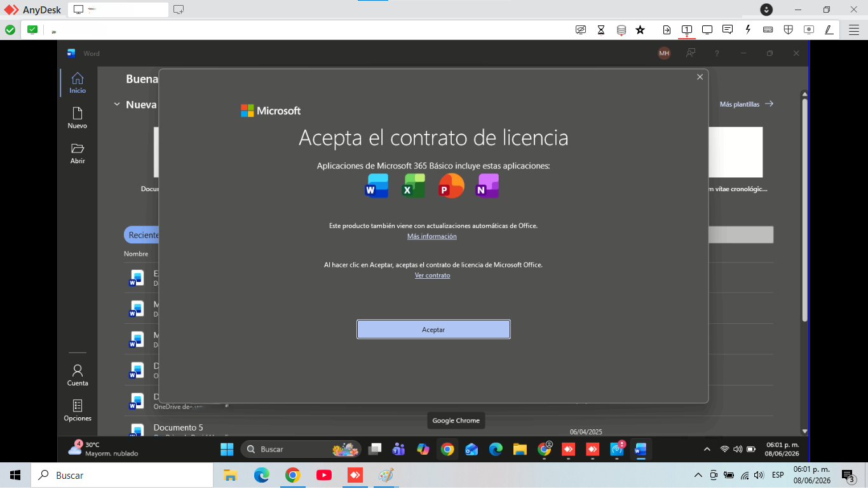Collapse the Nueva section chevron
Screen dimensions: 868x489
[x=117, y=104]
